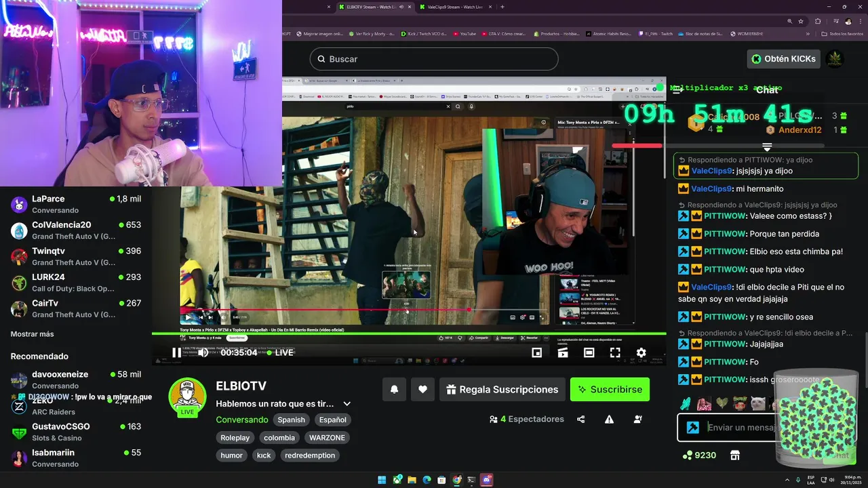Open the YouTube bookmark
Viewport: 868px width, 488px height.
pyautogui.click(x=464, y=33)
